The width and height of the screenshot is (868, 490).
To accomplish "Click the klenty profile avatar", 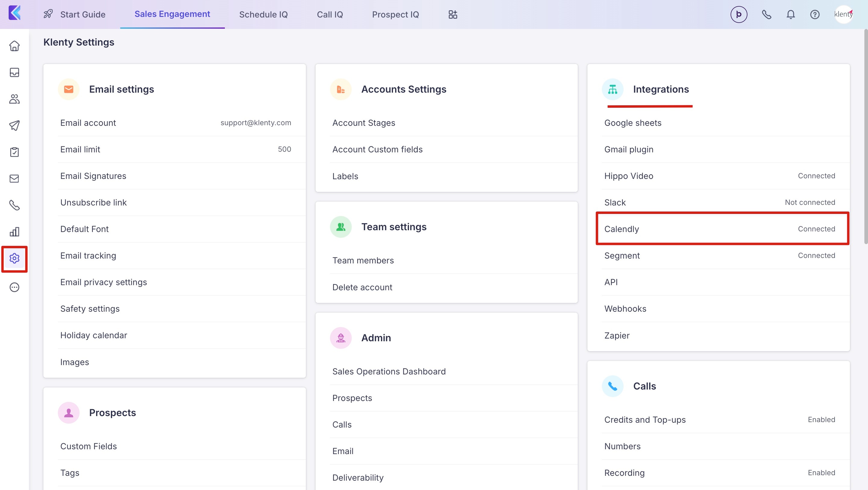I will pyautogui.click(x=843, y=14).
